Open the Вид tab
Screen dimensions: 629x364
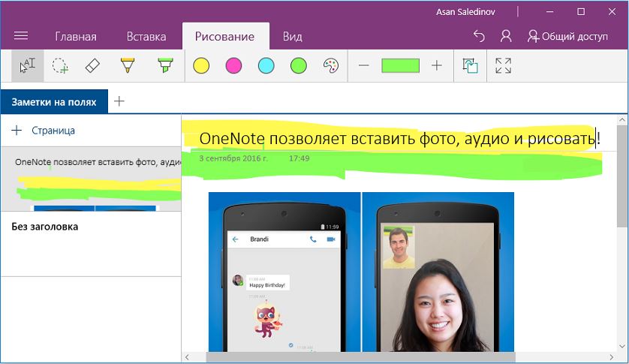click(x=292, y=37)
